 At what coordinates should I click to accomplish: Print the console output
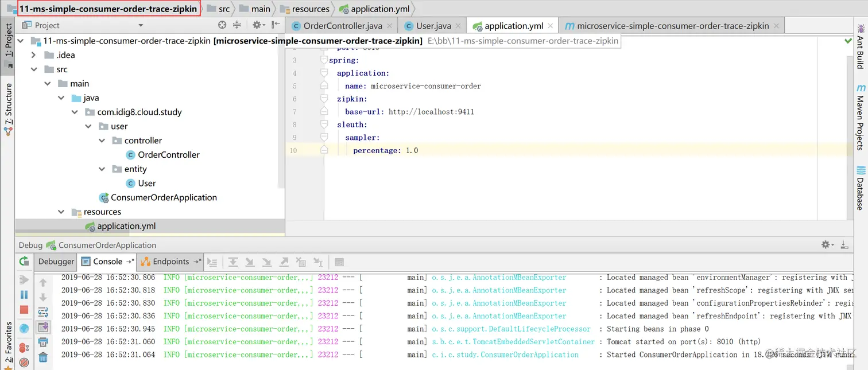[43, 342]
